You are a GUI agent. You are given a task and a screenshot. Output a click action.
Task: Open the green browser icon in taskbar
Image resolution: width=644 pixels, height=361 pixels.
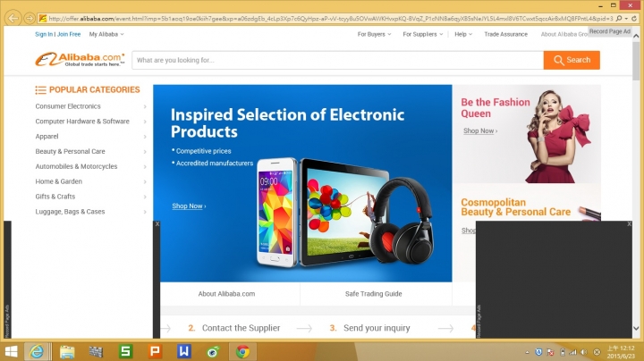coord(213,352)
